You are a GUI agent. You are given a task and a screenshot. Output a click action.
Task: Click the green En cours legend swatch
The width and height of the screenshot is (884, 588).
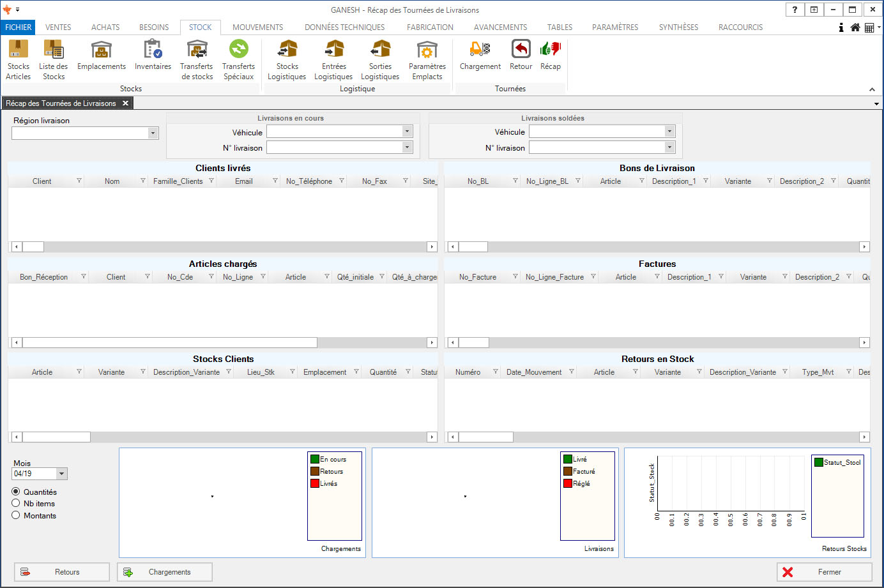315,459
